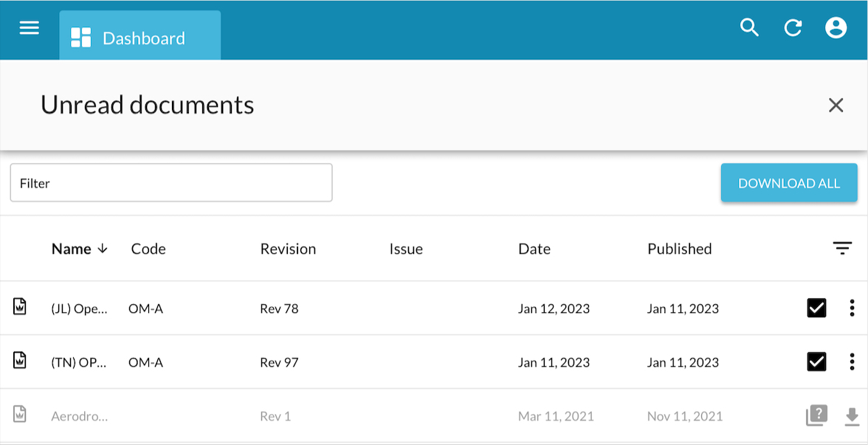Close the Unread documents panel
This screenshot has height=445, width=868.
coord(836,105)
